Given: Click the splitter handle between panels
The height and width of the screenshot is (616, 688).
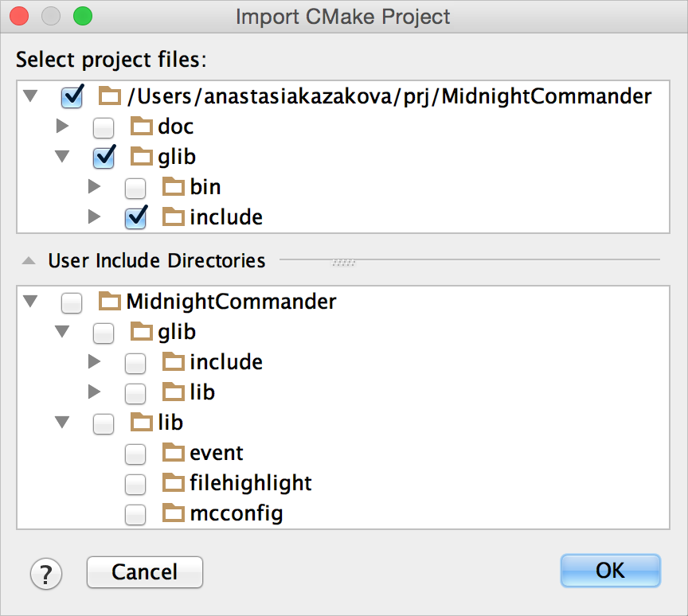Looking at the screenshot, I should [343, 260].
